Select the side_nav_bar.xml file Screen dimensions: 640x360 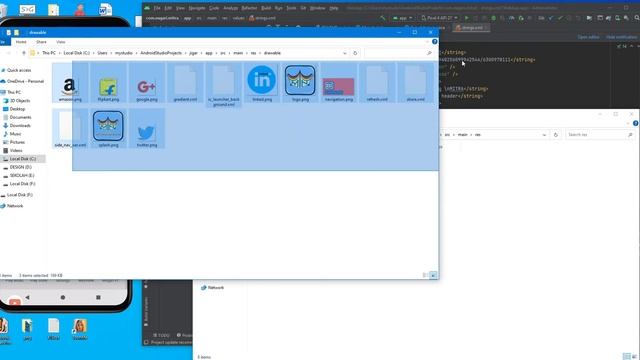coord(70,129)
